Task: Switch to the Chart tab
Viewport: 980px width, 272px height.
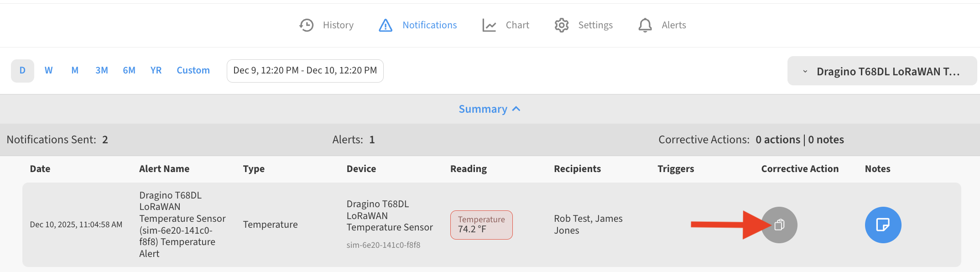Action: pos(517,25)
